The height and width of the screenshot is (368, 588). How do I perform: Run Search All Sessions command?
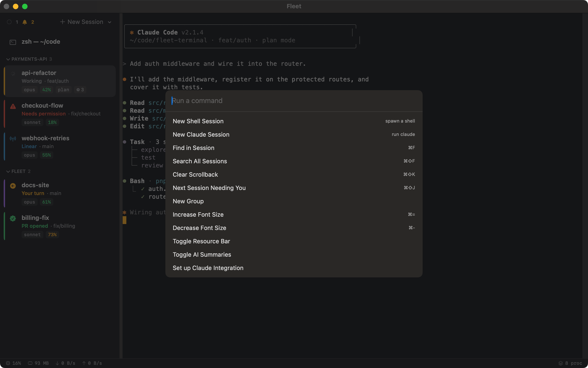[294, 161]
